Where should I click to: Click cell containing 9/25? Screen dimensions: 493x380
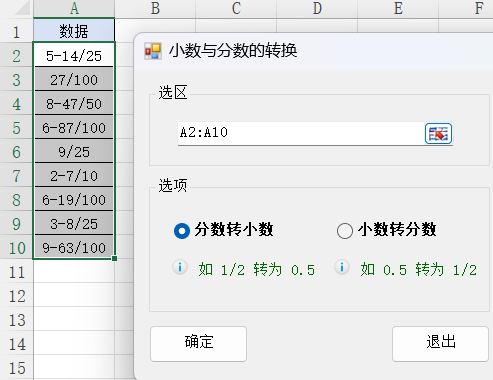[74, 151]
